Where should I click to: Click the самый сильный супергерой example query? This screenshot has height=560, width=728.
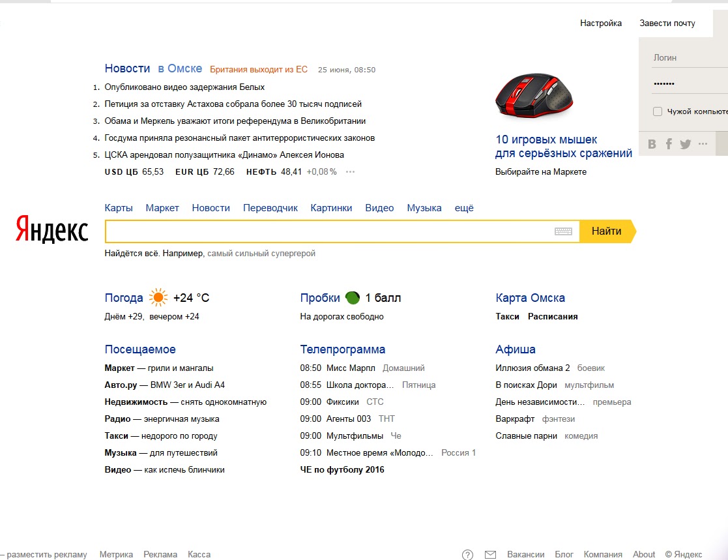click(x=261, y=254)
